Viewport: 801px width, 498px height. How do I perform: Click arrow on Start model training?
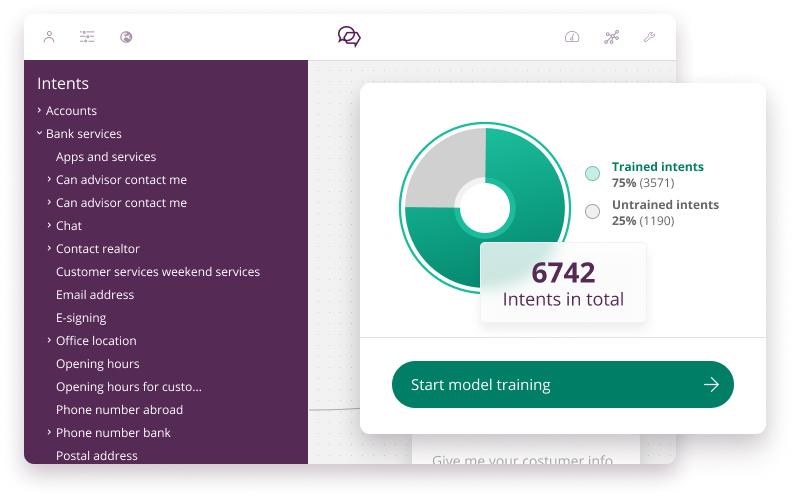(711, 385)
